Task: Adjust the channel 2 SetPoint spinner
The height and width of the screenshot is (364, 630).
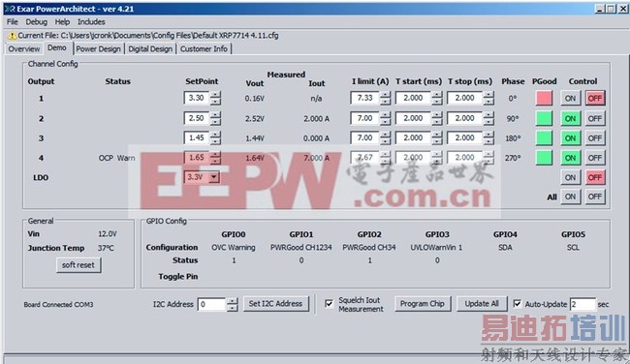Action: (216, 118)
